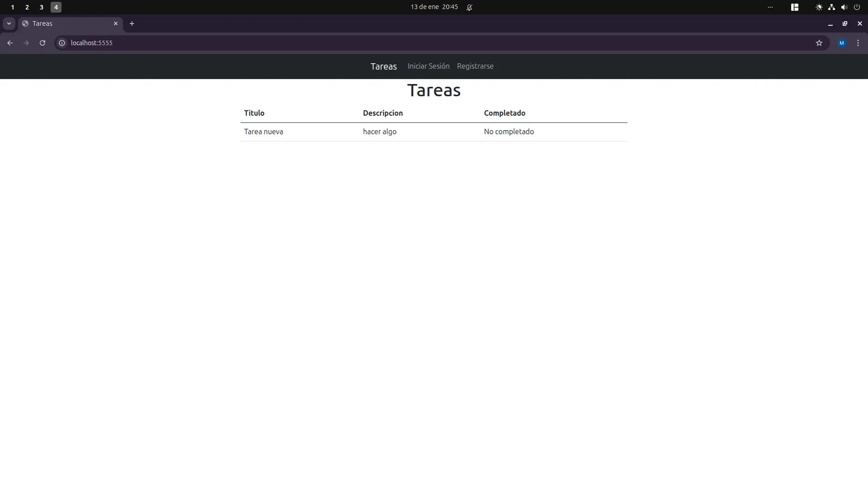Click the address bar showing localhost:5555
Screen dimensions: 868x488
point(181,42)
